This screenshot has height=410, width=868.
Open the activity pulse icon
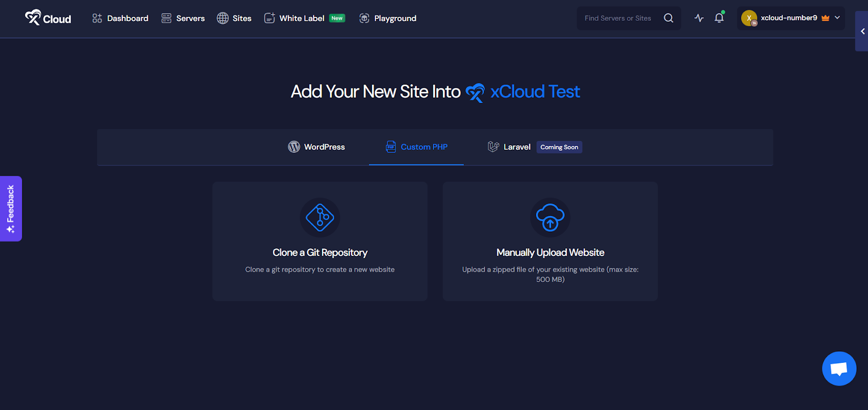699,18
